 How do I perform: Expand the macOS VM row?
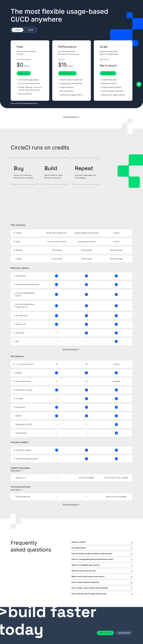(14, 333)
